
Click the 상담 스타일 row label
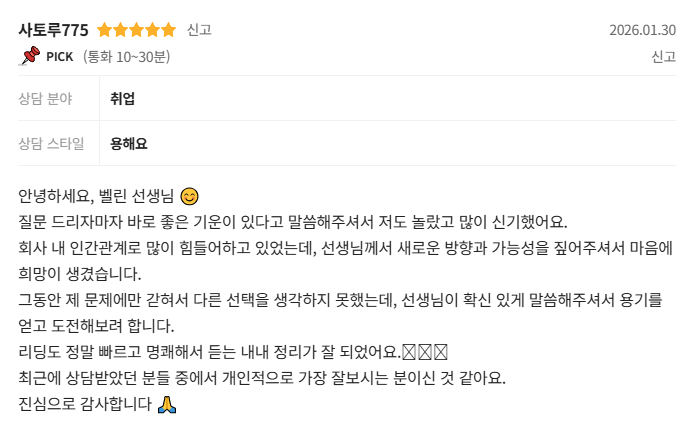point(51,143)
